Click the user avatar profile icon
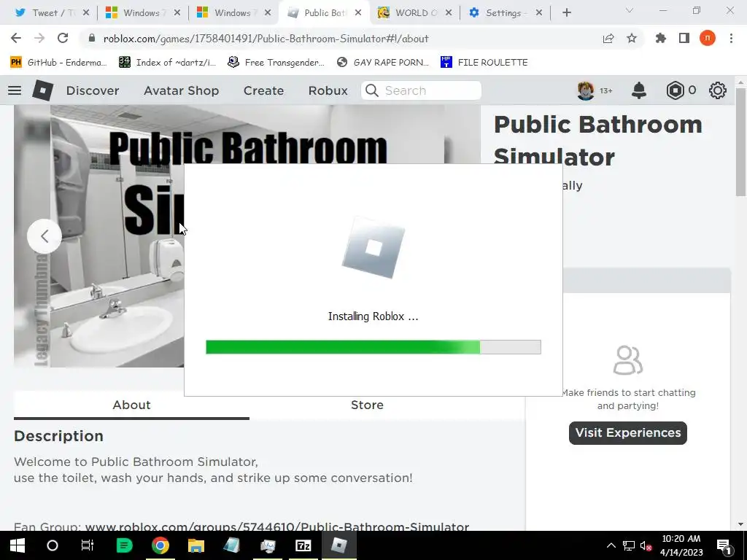Screen dimensions: 747x560 [x=586, y=90]
